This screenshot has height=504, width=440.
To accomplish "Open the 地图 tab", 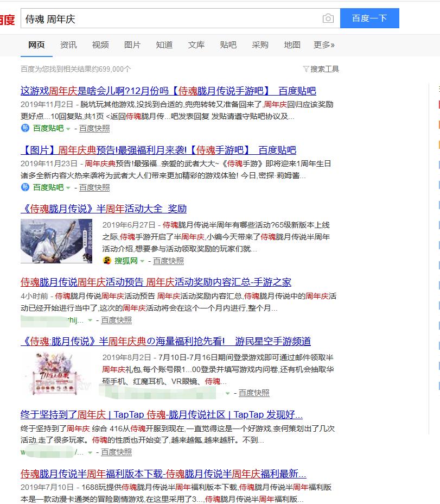I will (292, 45).
